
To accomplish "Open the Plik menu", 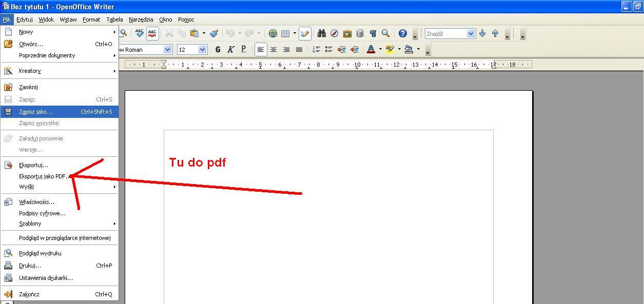I will click(6, 19).
